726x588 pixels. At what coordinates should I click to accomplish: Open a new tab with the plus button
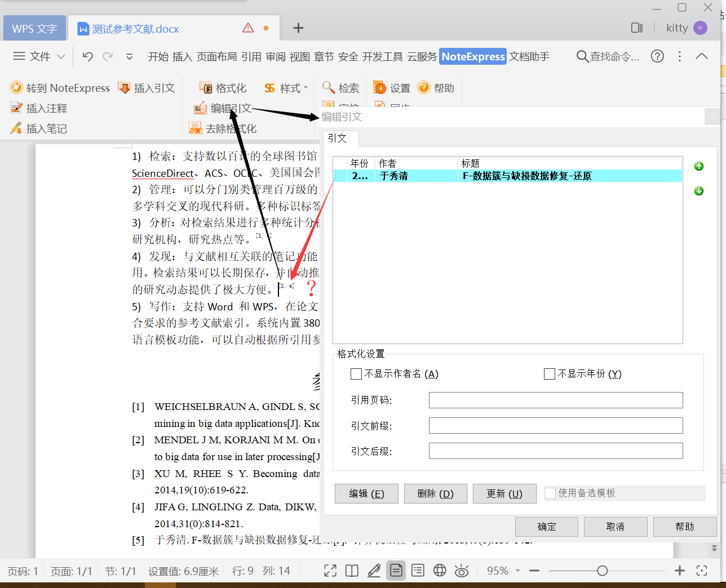298,28
